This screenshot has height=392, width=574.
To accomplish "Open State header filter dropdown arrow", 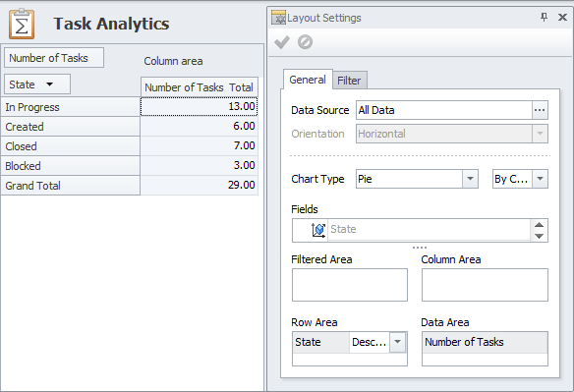I will pos(49,84).
